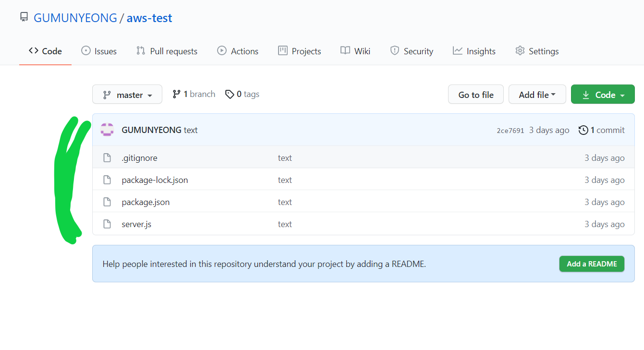Go to the Security tab
This screenshot has width=644, height=350.
(x=412, y=51)
